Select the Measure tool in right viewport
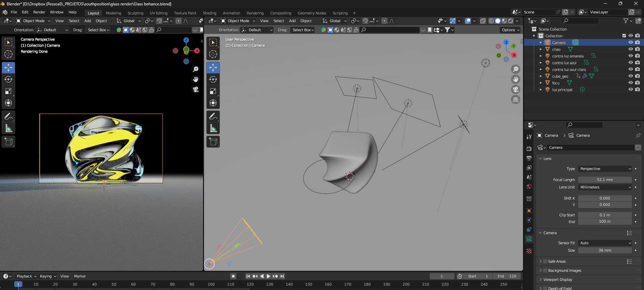This screenshot has height=290, width=644. (213, 128)
